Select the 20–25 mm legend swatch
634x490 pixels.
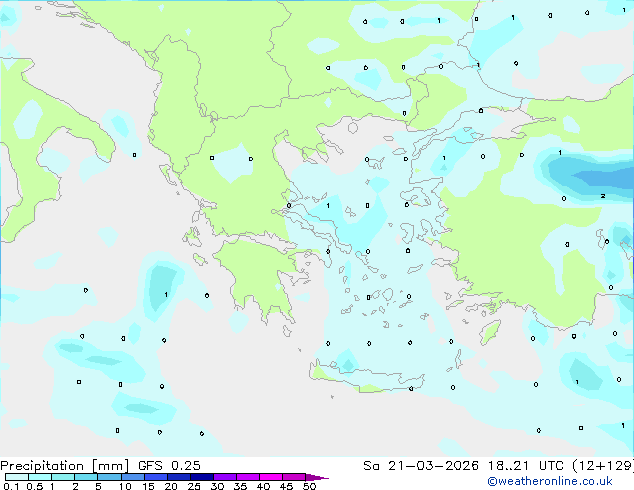(x=178, y=477)
